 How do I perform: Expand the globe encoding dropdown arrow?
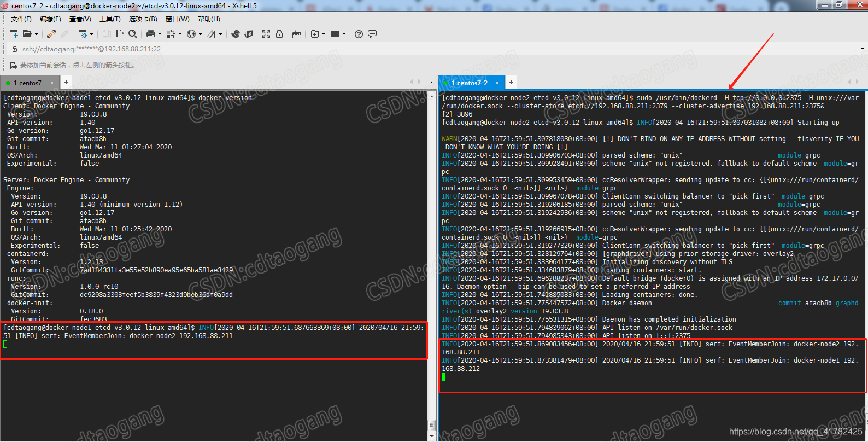tap(200, 34)
